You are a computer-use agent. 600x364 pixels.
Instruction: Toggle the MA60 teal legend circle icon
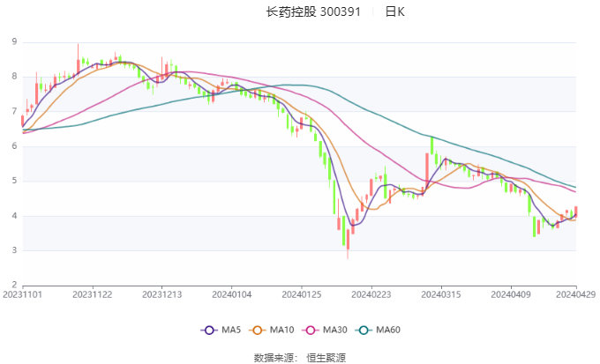click(364, 330)
